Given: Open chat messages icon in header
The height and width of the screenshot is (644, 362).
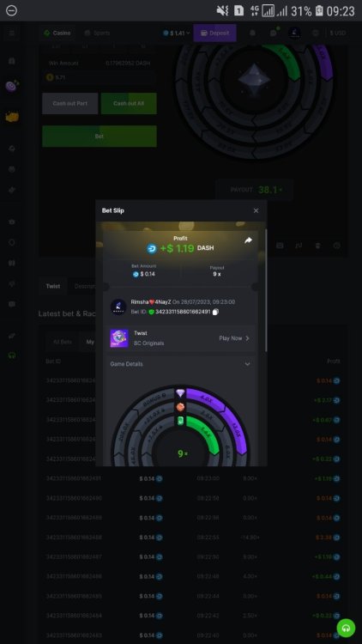Looking at the screenshot, I should point(274,33).
